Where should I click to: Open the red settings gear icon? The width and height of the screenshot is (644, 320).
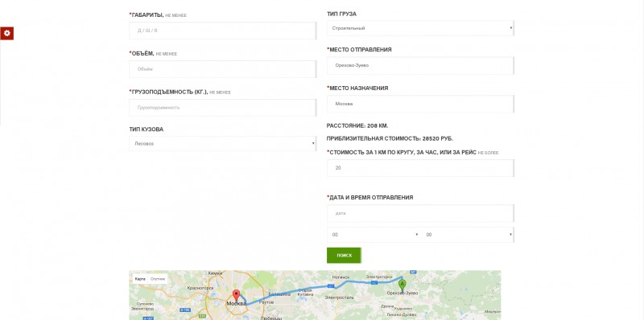(x=7, y=33)
